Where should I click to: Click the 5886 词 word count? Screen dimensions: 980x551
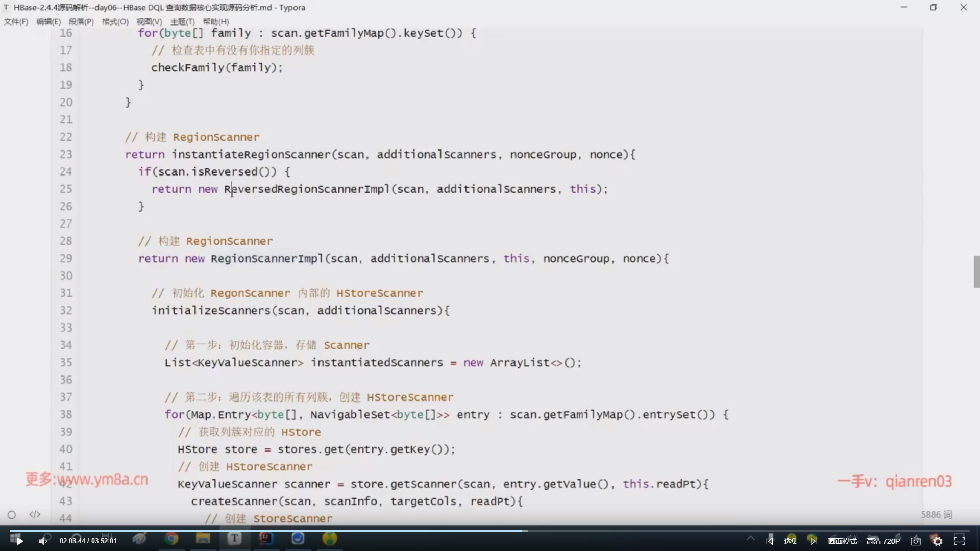click(936, 514)
